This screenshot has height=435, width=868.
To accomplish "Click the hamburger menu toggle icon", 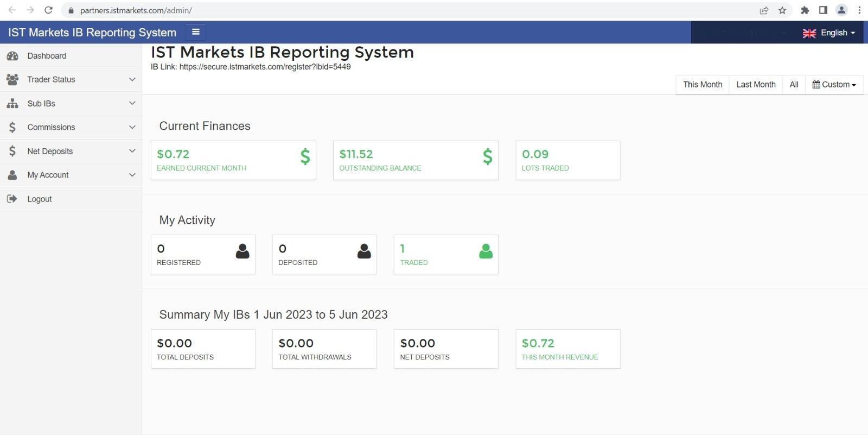I will click(x=196, y=32).
